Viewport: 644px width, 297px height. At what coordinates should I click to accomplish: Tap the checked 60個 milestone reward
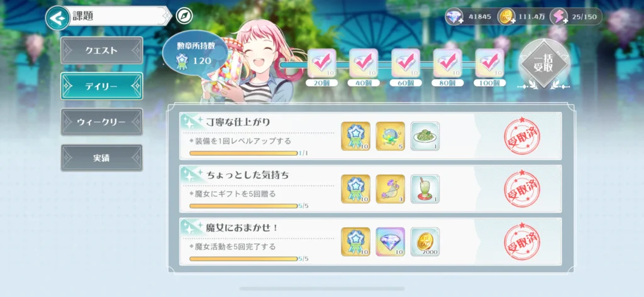(406, 63)
